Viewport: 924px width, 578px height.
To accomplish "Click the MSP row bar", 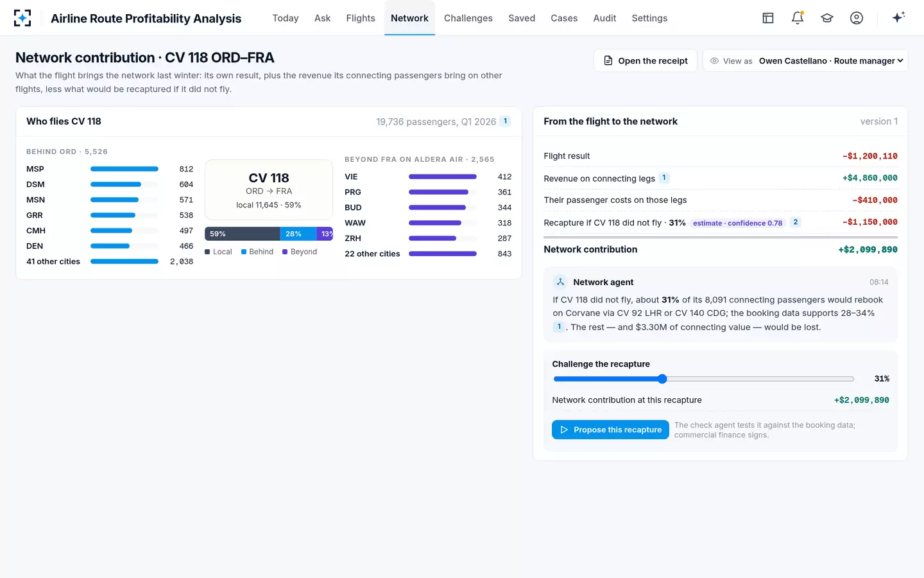I will point(124,169).
